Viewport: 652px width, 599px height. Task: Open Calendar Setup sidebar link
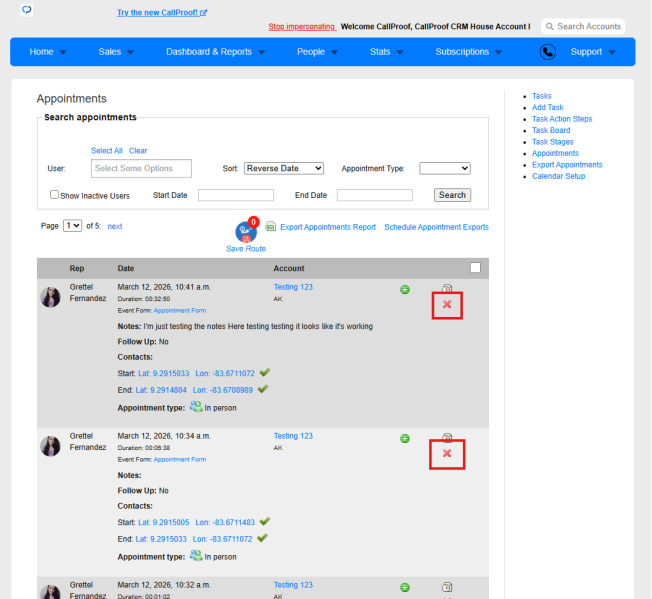(558, 176)
